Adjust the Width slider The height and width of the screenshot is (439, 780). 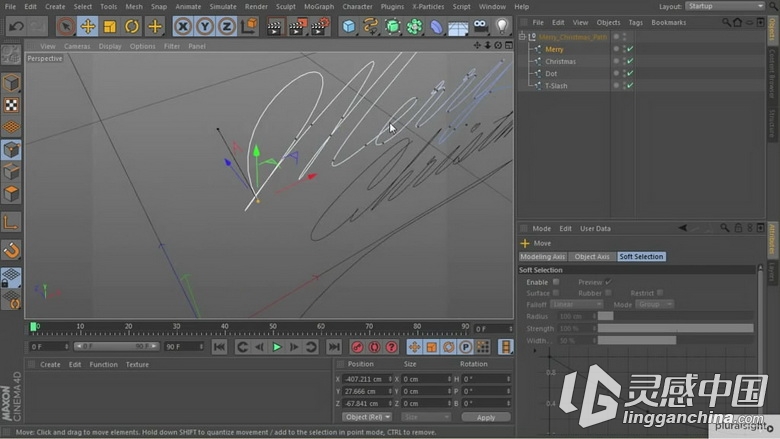click(x=676, y=341)
